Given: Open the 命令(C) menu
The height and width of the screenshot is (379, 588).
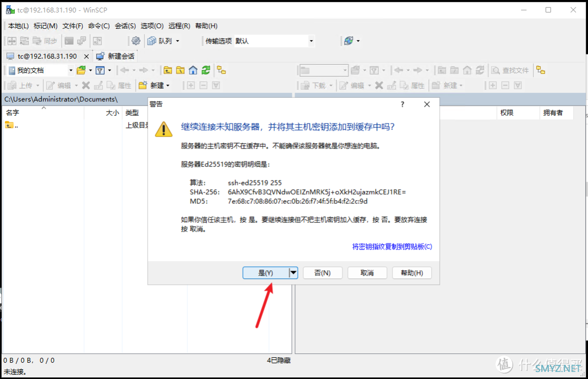Looking at the screenshot, I should coord(99,26).
